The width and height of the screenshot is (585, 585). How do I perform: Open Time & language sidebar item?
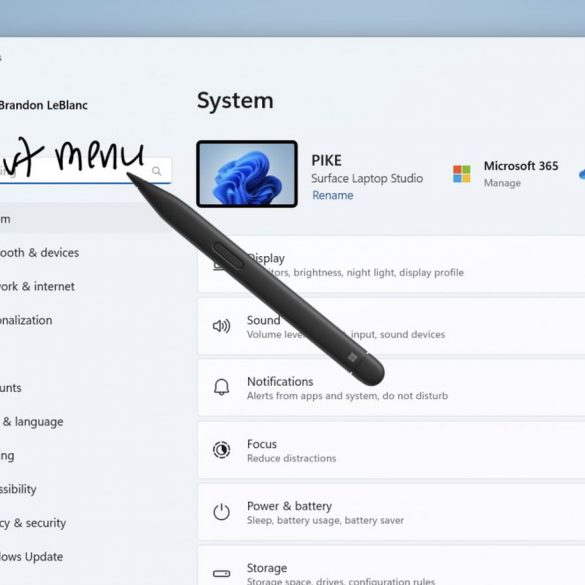coord(31,422)
